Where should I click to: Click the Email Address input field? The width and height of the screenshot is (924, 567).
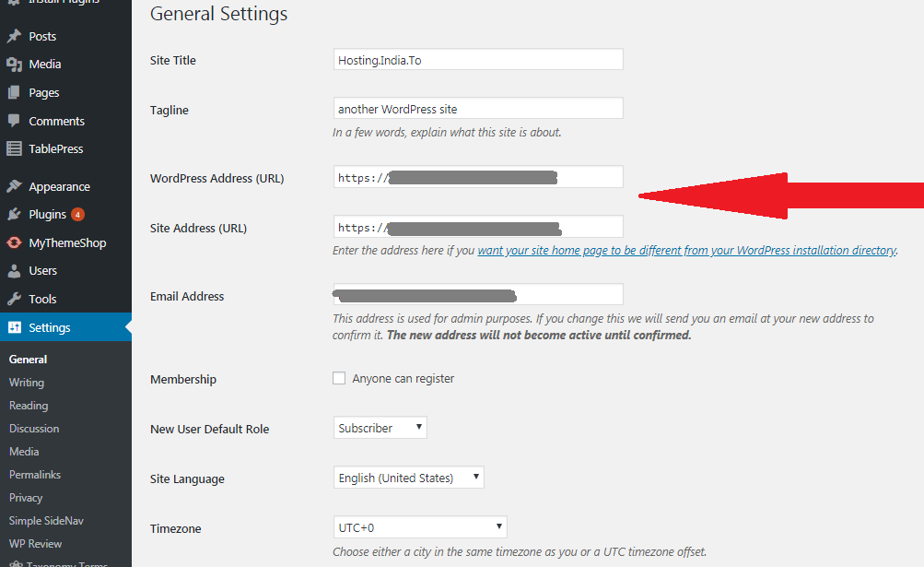pyautogui.click(x=478, y=294)
